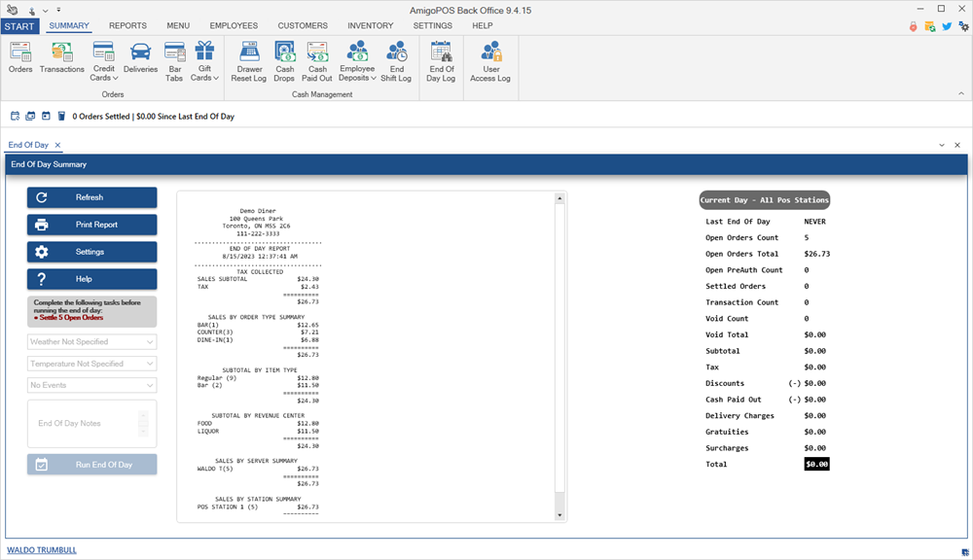Click into the End Of Day Notes field
The image size is (973, 560).
[91, 424]
